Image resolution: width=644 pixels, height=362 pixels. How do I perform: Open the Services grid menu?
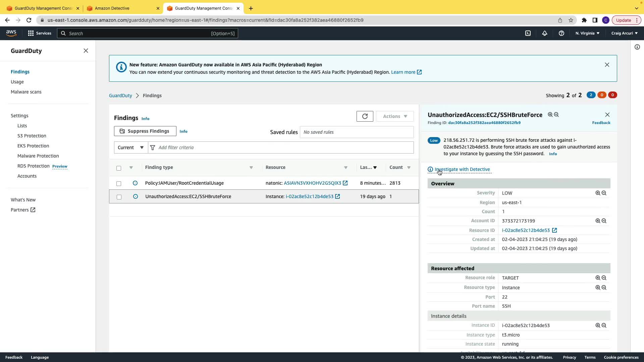31,33
